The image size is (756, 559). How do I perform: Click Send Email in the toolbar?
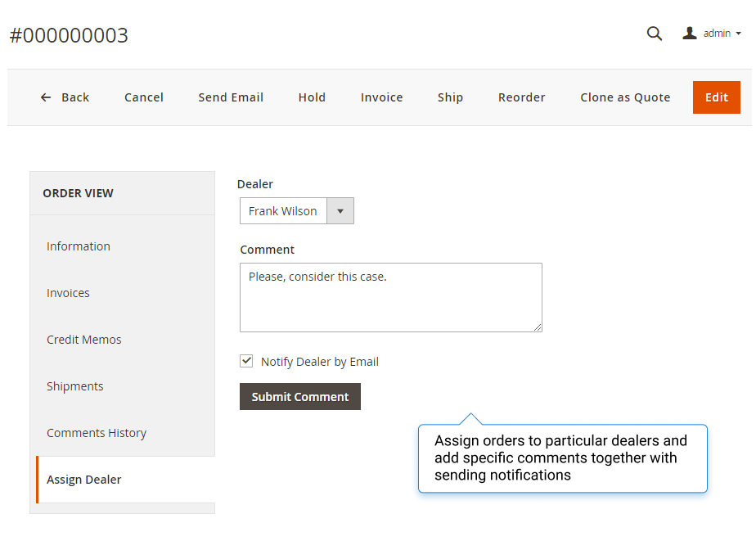point(231,97)
